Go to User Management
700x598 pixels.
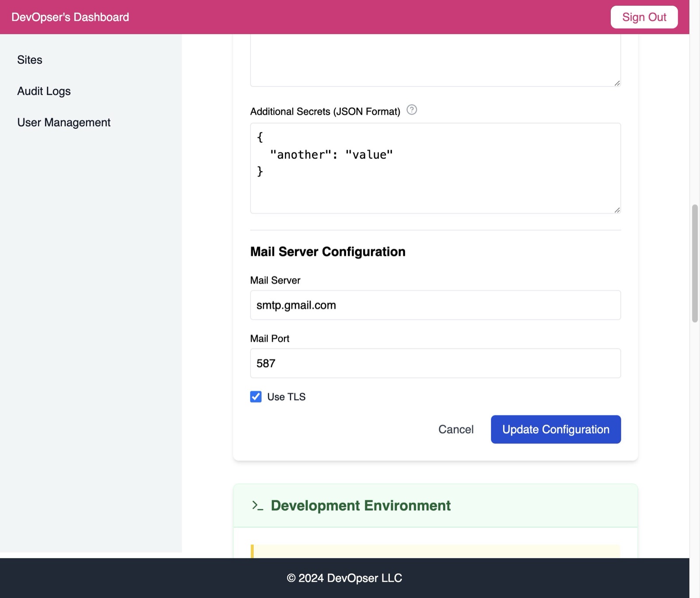[x=64, y=123]
